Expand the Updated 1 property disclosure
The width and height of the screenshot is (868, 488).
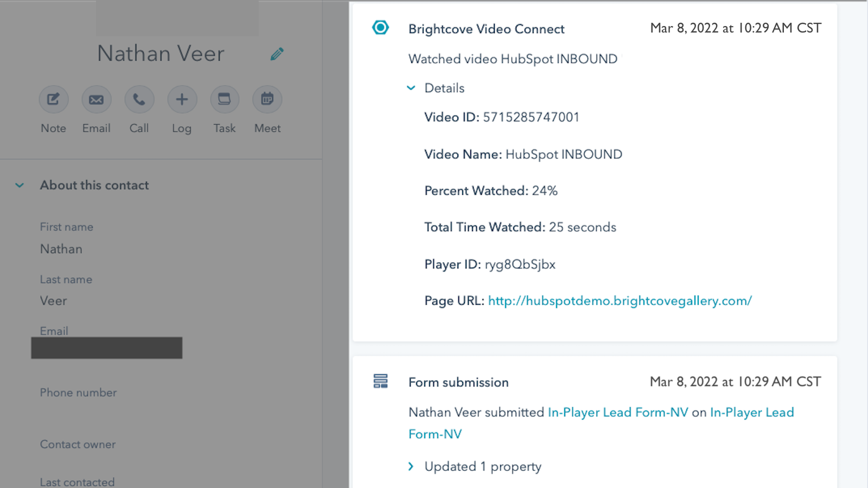coord(411,466)
